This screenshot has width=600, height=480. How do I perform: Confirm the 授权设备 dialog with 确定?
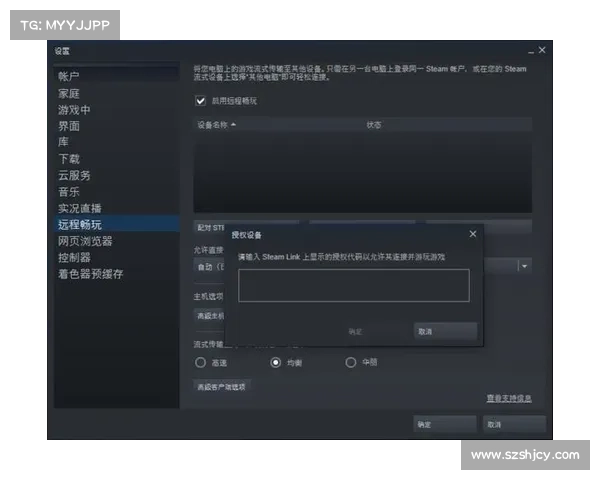pos(377,331)
